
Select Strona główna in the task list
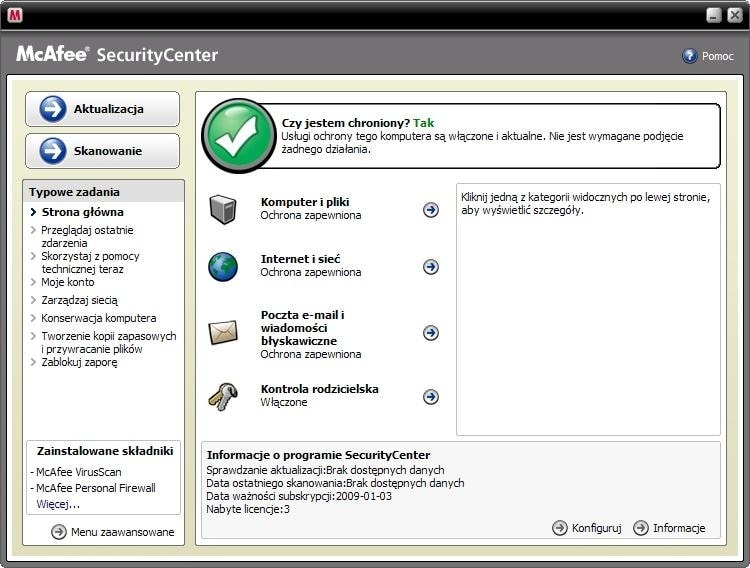pos(82,212)
